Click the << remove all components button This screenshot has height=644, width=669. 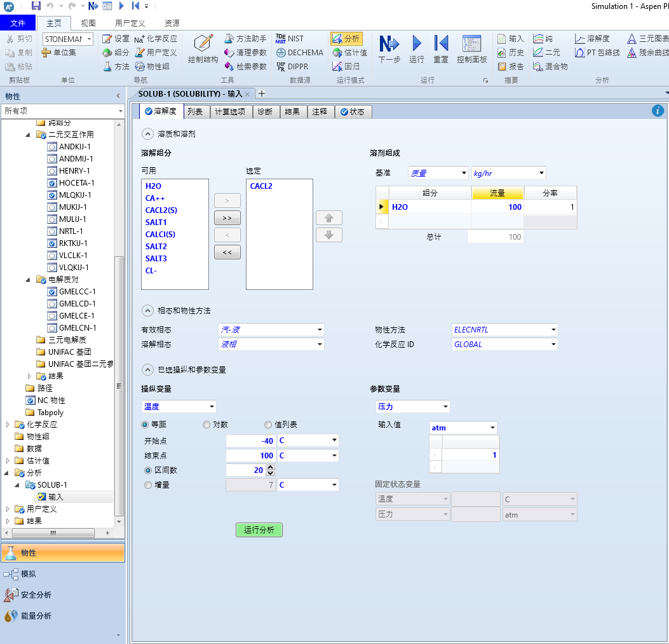tap(227, 252)
